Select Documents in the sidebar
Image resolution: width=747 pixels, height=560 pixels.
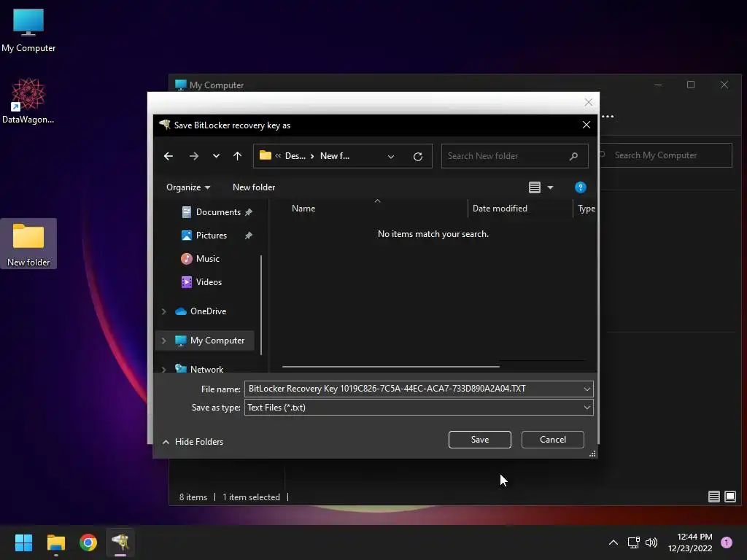coord(218,212)
